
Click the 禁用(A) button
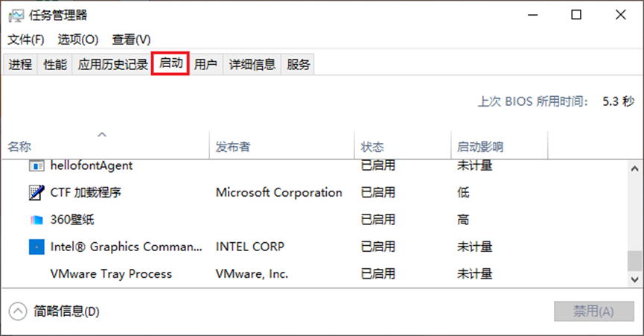tap(594, 311)
